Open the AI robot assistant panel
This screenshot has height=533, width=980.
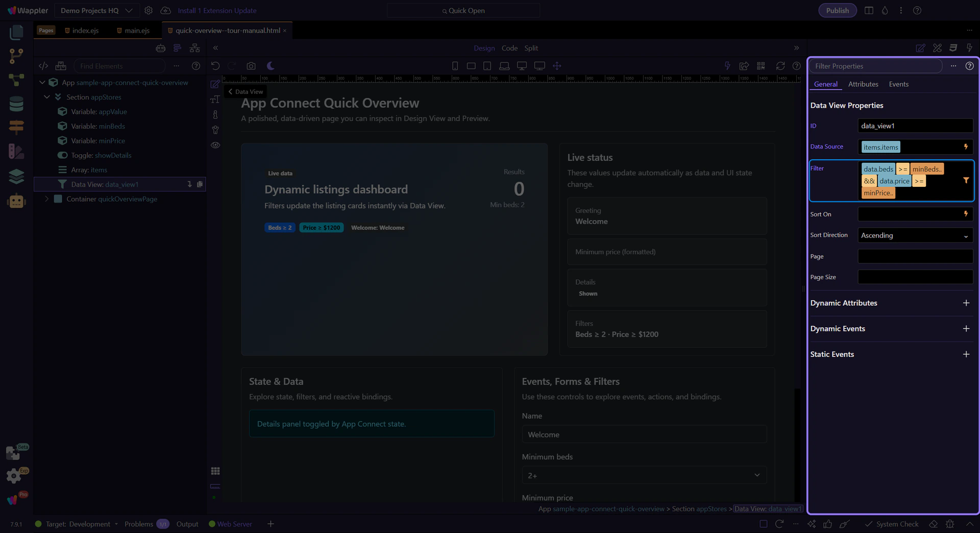16,201
